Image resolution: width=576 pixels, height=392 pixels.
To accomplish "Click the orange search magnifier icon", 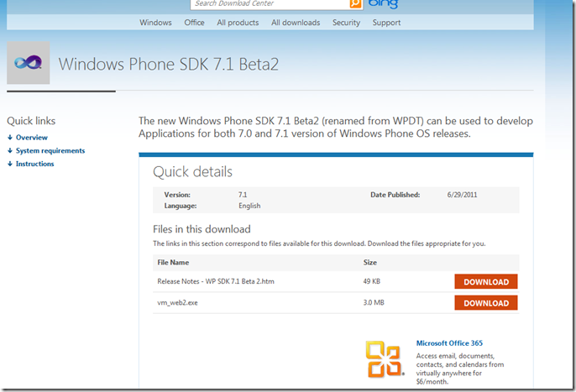I will click(x=355, y=3).
